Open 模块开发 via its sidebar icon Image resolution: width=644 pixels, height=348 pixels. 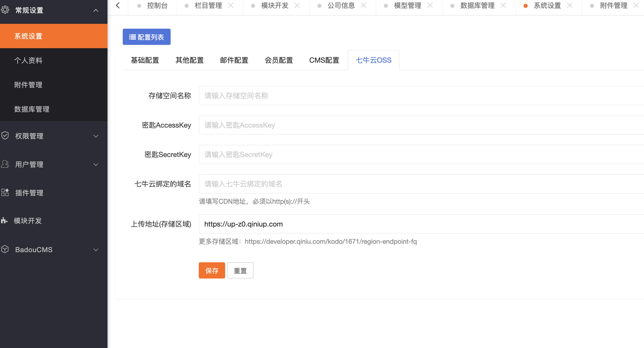tap(5, 221)
